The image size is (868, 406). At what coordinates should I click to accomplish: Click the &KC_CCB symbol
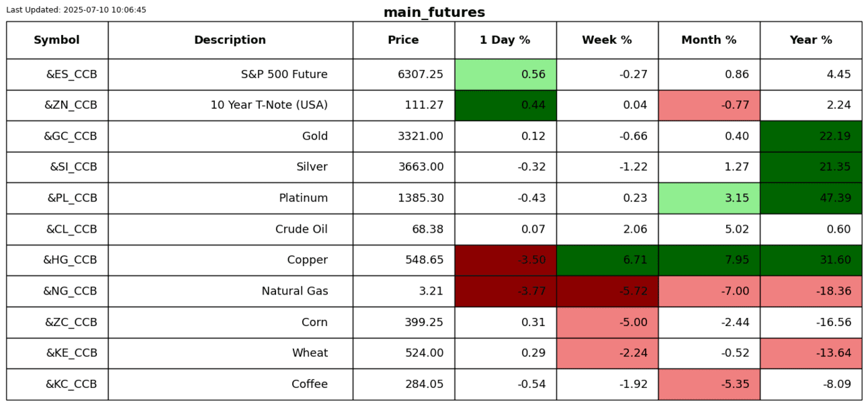pos(71,384)
